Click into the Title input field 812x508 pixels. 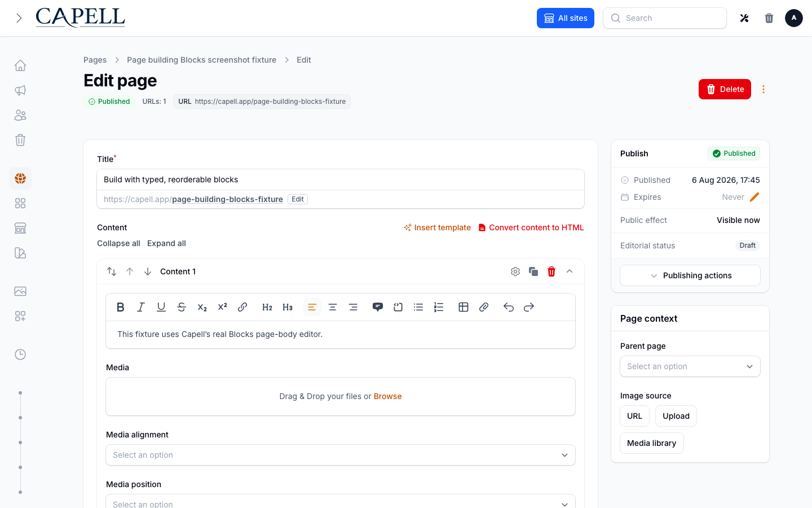(341, 179)
